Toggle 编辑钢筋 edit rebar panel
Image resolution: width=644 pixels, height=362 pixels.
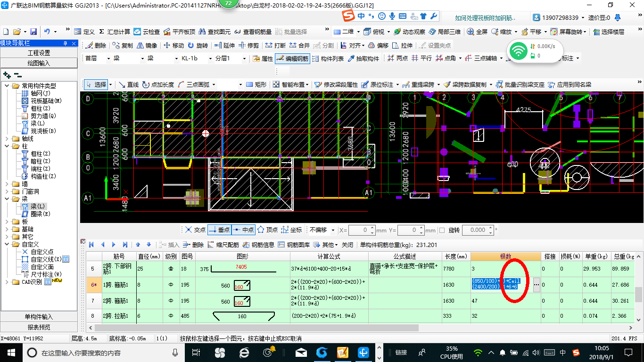(x=292, y=58)
